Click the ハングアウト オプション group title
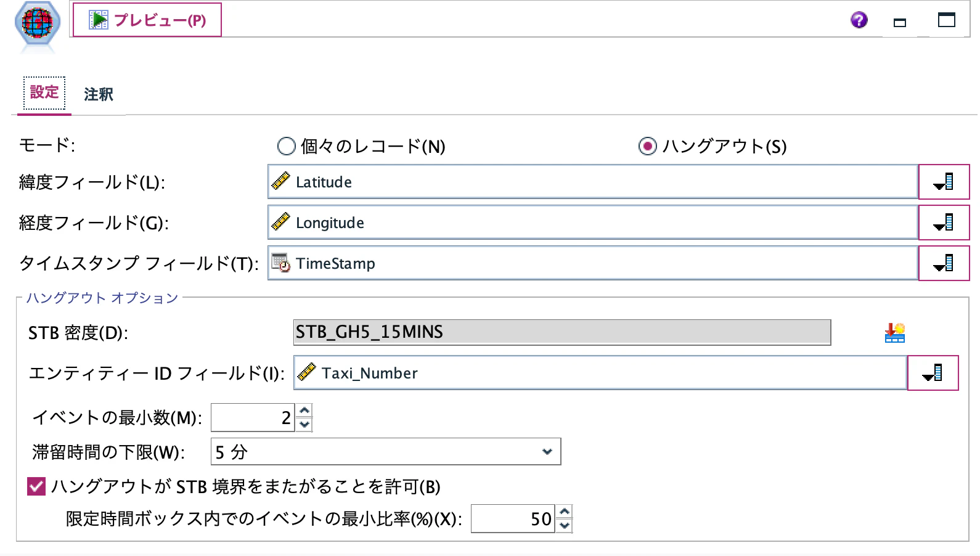The width and height of the screenshot is (980, 556). 102,298
